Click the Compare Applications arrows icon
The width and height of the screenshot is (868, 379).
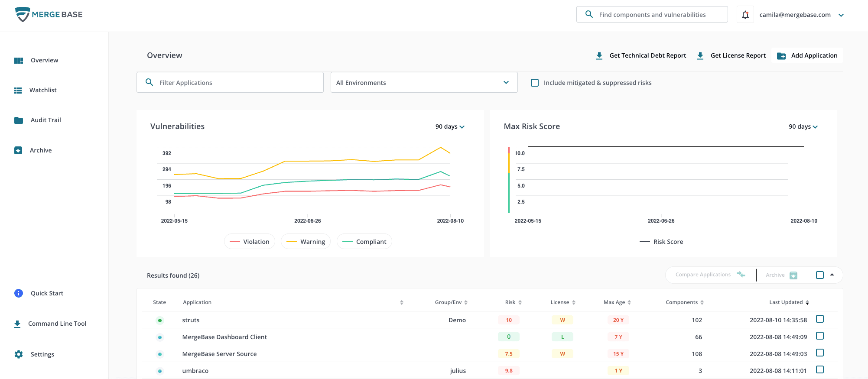pyautogui.click(x=741, y=275)
